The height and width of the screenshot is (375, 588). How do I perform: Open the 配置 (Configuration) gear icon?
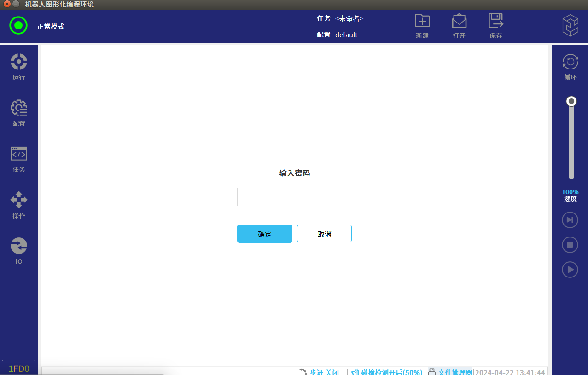(19, 113)
